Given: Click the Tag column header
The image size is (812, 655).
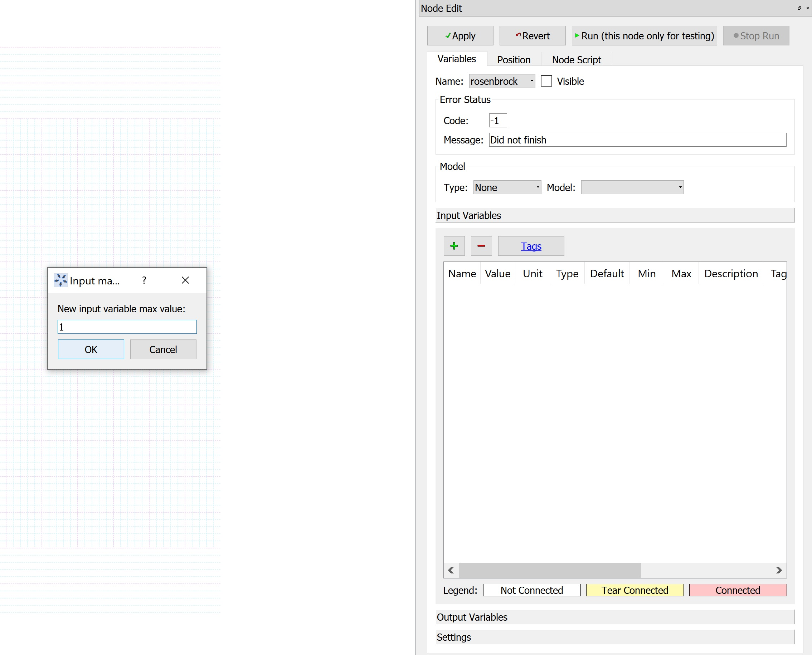Looking at the screenshot, I should [x=776, y=274].
